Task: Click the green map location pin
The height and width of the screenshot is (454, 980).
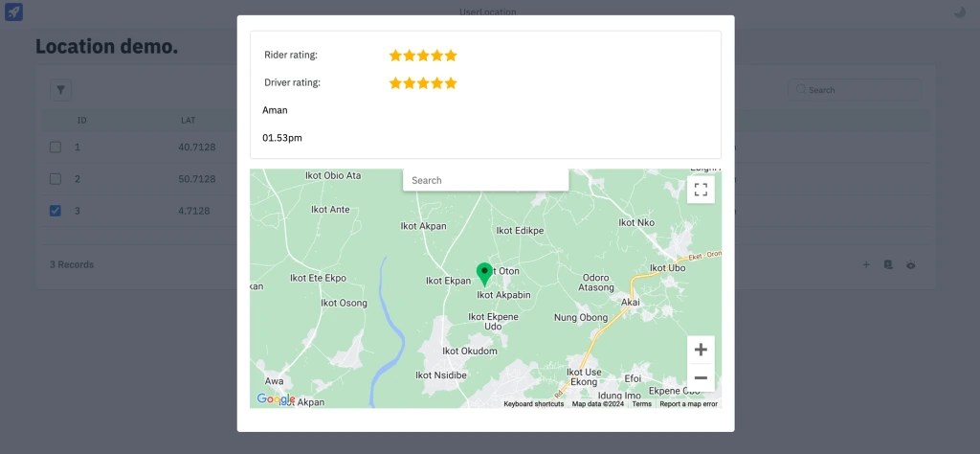Action: pos(483,274)
